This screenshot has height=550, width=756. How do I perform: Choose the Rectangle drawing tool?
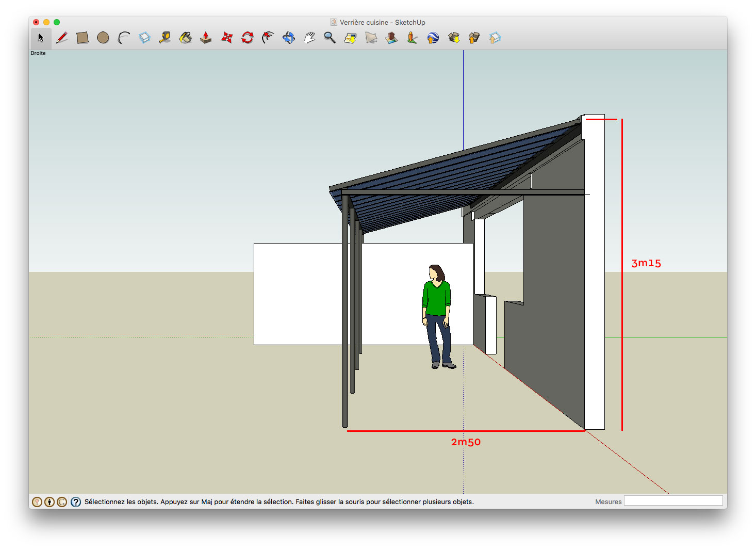coord(83,38)
